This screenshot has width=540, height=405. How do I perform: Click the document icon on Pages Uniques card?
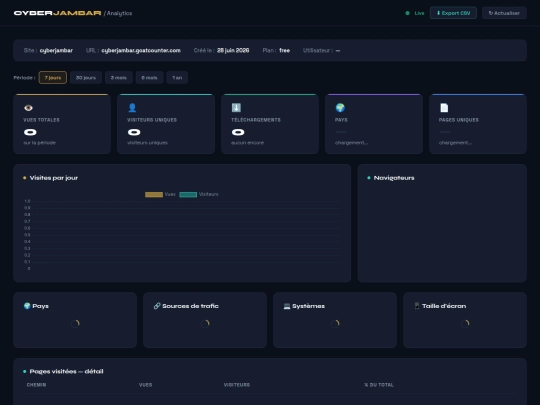[x=444, y=108]
